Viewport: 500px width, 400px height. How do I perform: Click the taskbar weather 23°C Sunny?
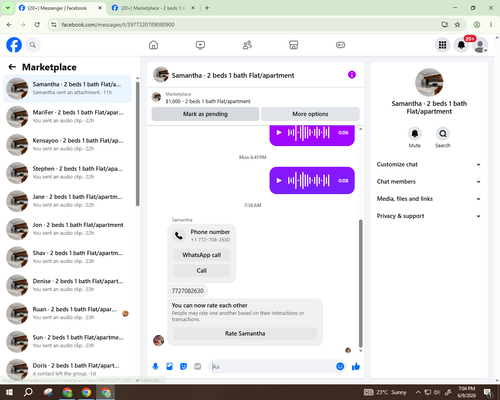385,392
